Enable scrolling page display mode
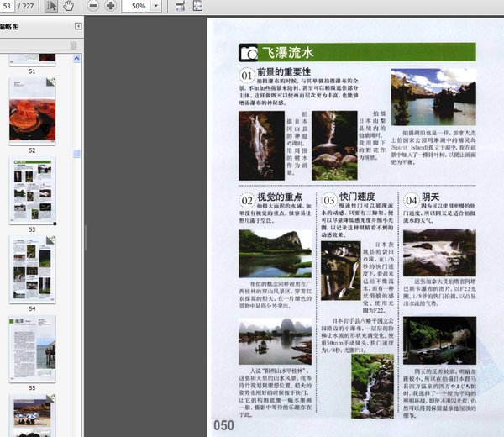504x437 pixels. (180, 6)
